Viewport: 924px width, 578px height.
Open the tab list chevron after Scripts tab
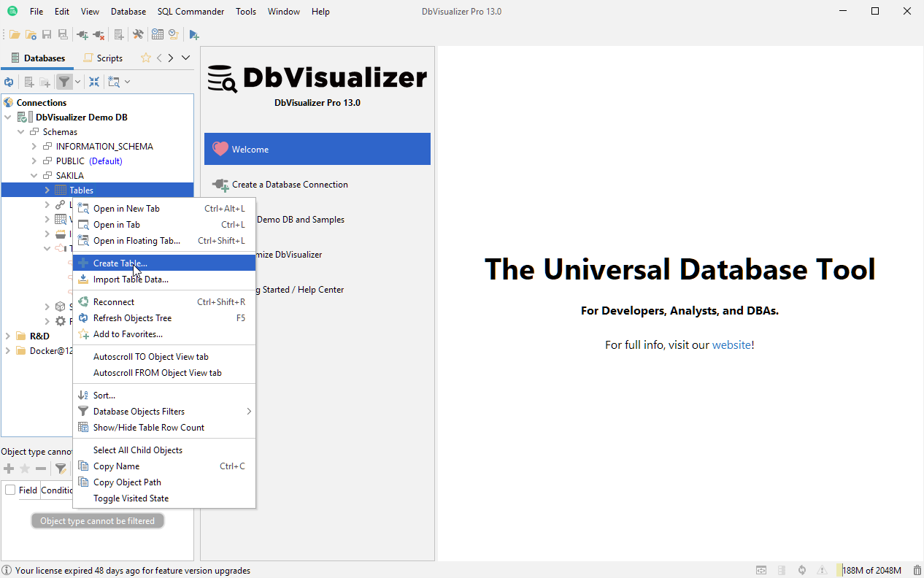coord(185,58)
